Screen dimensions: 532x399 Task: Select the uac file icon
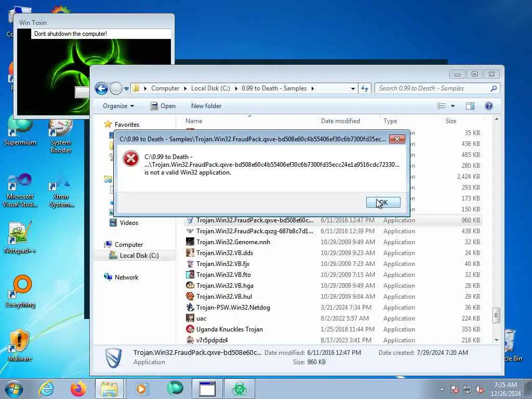[190, 318]
